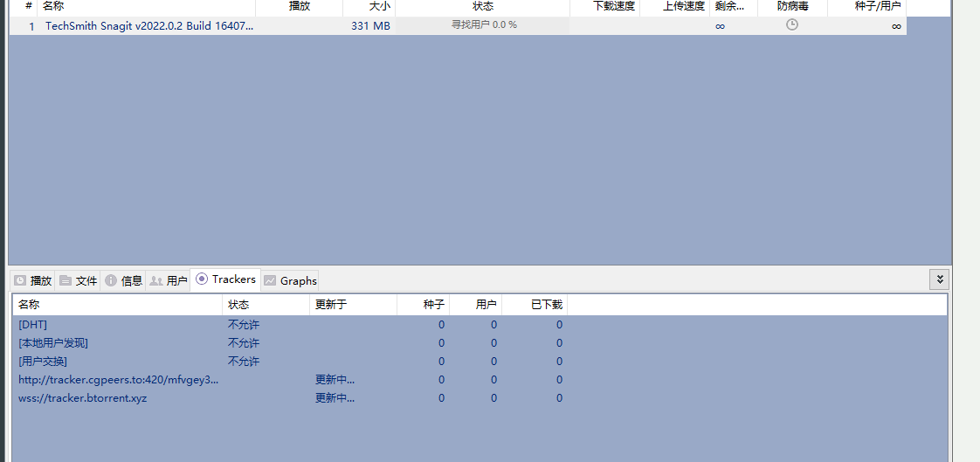Sort trackers by 已下载 column header
The width and height of the screenshot is (980, 462).
tap(535, 305)
